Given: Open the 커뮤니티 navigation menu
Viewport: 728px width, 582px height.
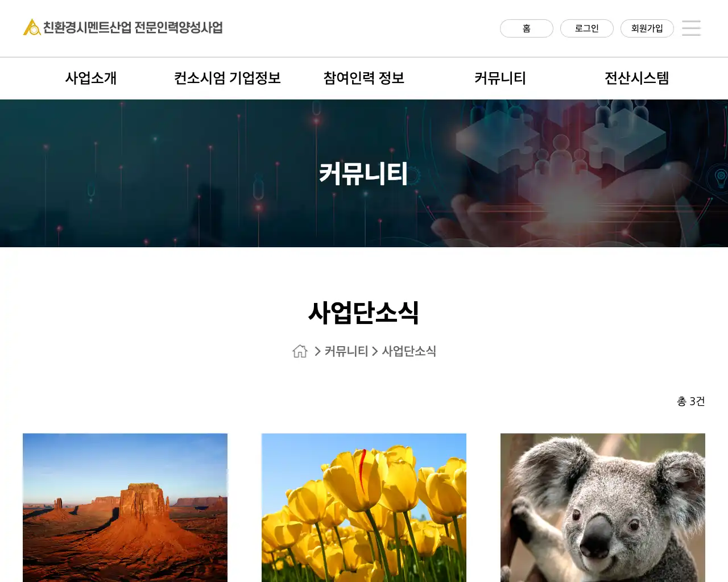Looking at the screenshot, I should pyautogui.click(x=500, y=78).
